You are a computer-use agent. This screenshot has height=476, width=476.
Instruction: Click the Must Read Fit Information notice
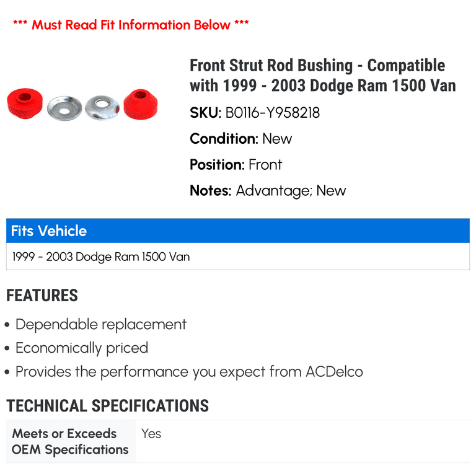(x=131, y=25)
